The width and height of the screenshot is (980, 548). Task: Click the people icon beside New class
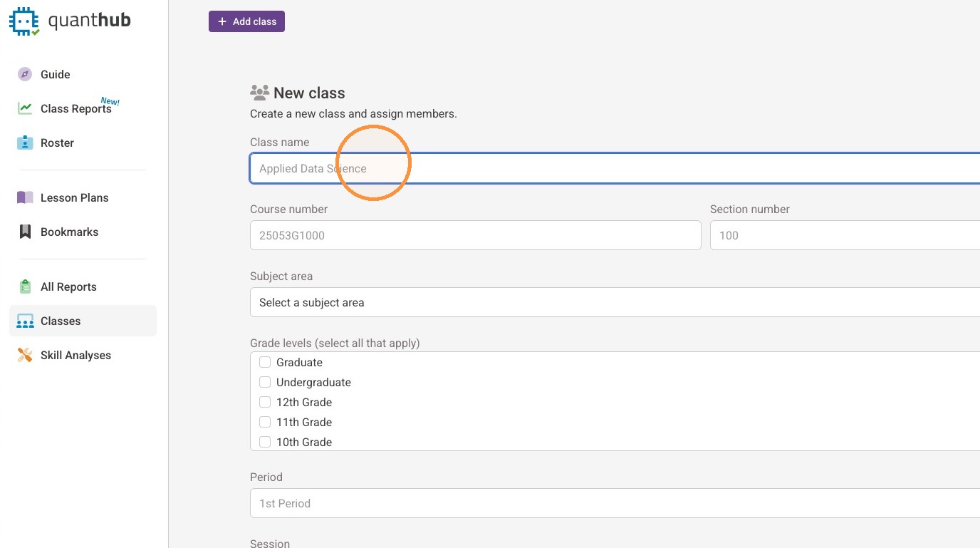click(260, 93)
